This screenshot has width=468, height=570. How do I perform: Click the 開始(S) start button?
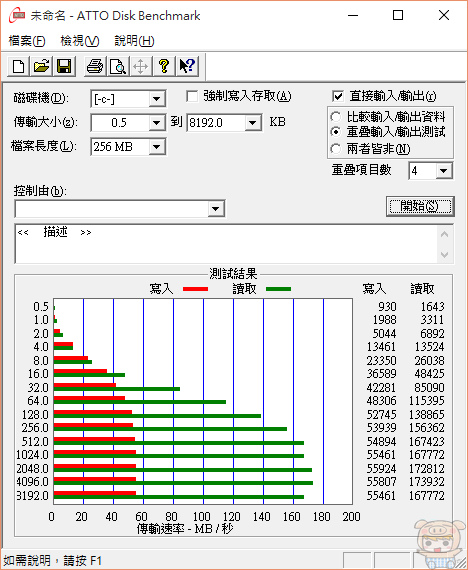420,206
